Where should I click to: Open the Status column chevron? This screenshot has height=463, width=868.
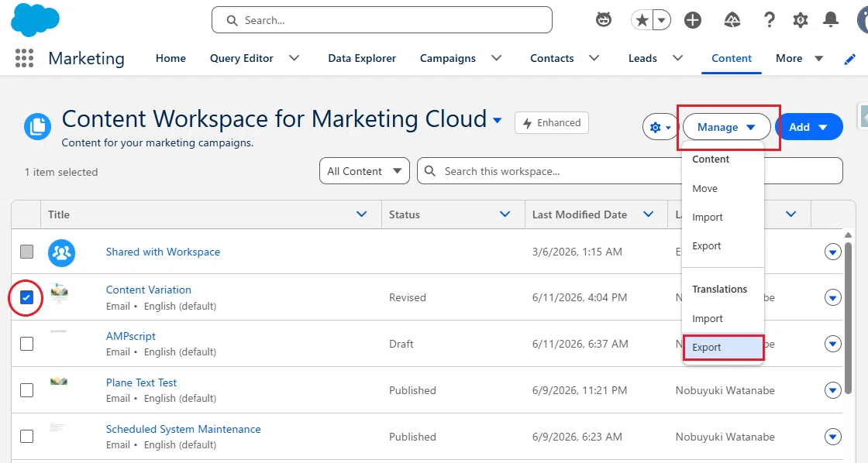click(x=505, y=214)
